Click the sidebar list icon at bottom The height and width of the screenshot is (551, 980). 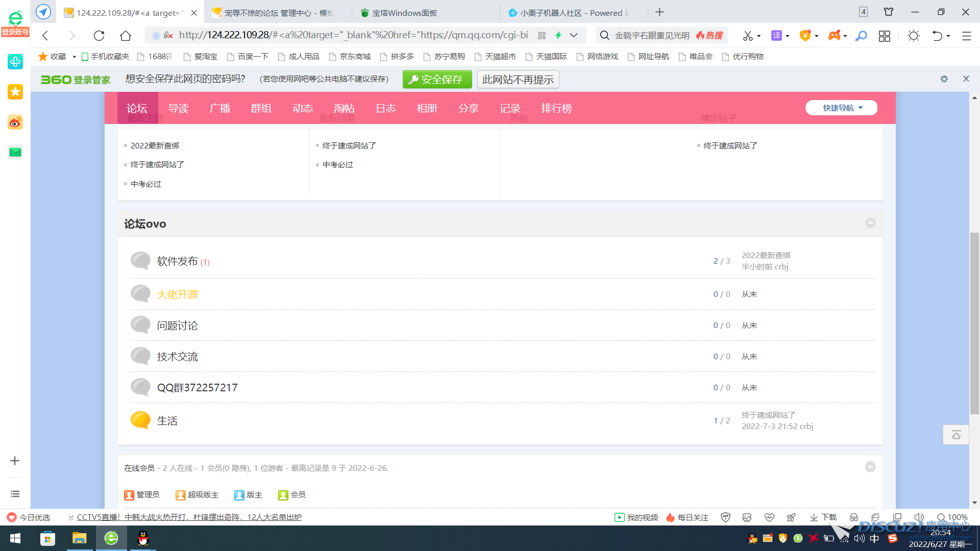coord(15,494)
